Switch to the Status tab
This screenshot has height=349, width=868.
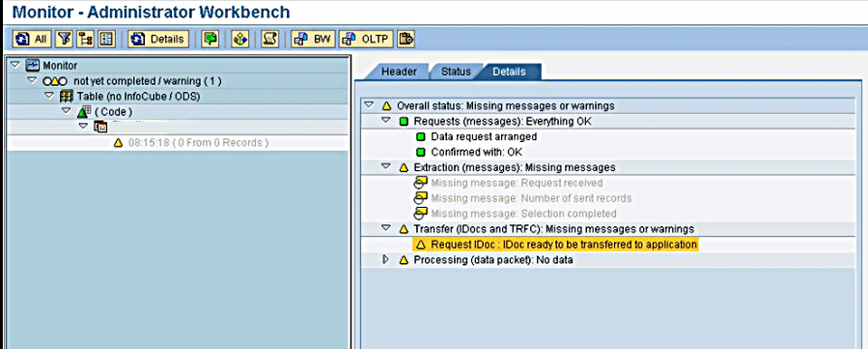[x=456, y=72]
